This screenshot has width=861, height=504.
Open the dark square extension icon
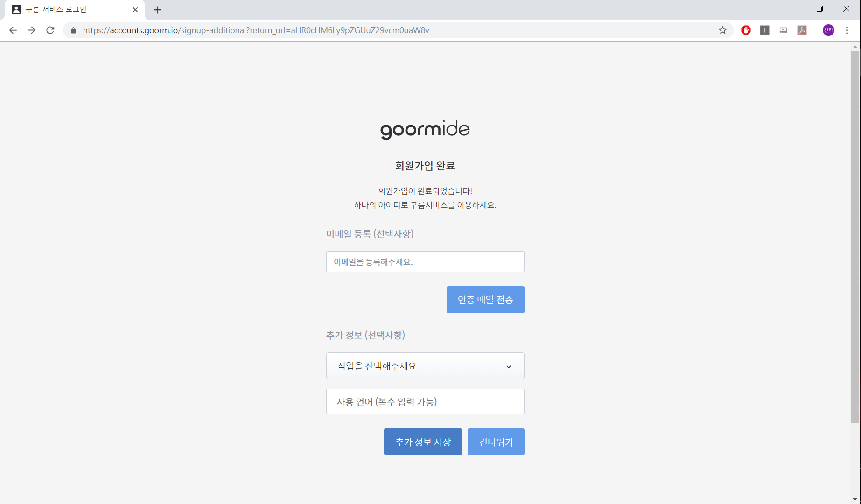(764, 30)
